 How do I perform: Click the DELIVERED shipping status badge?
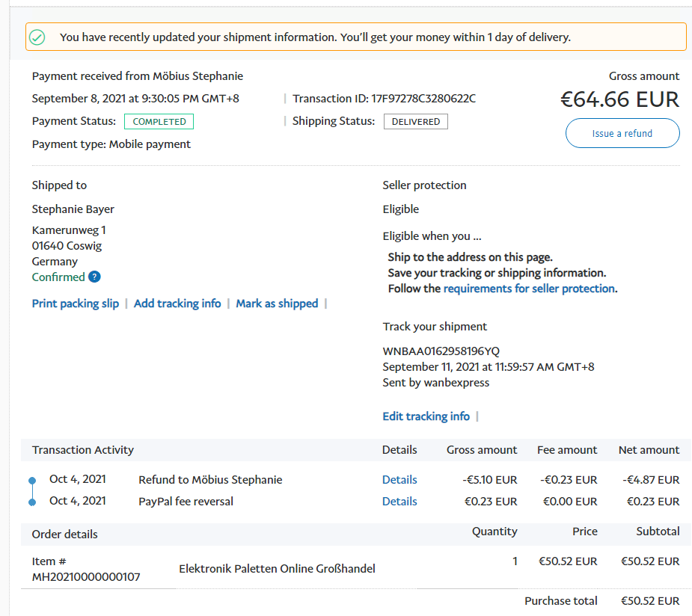[415, 121]
